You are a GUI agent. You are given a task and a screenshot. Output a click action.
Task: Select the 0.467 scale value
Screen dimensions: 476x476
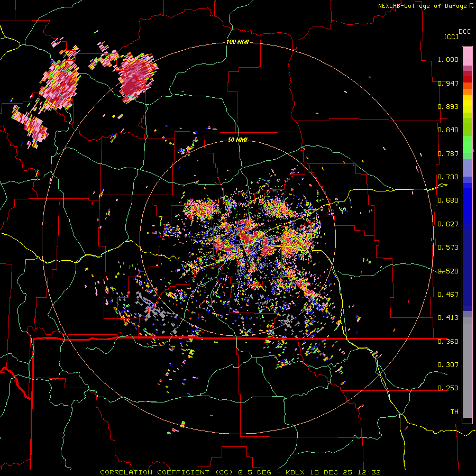click(x=448, y=295)
